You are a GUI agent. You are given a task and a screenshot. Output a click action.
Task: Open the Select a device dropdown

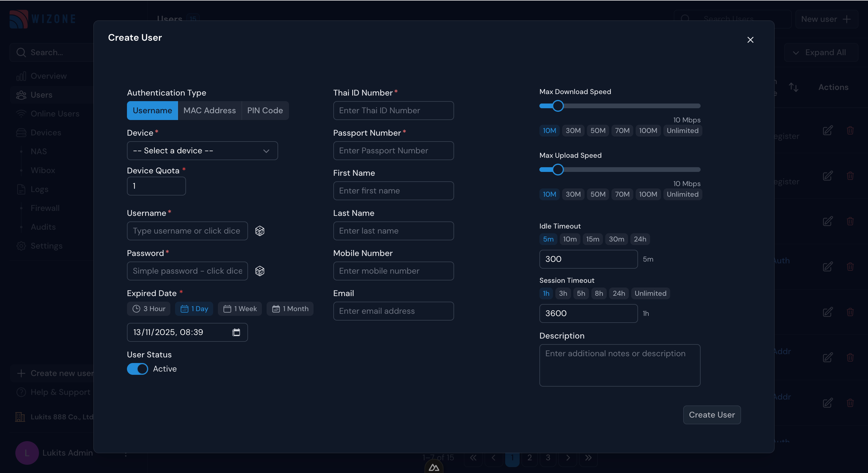point(202,150)
